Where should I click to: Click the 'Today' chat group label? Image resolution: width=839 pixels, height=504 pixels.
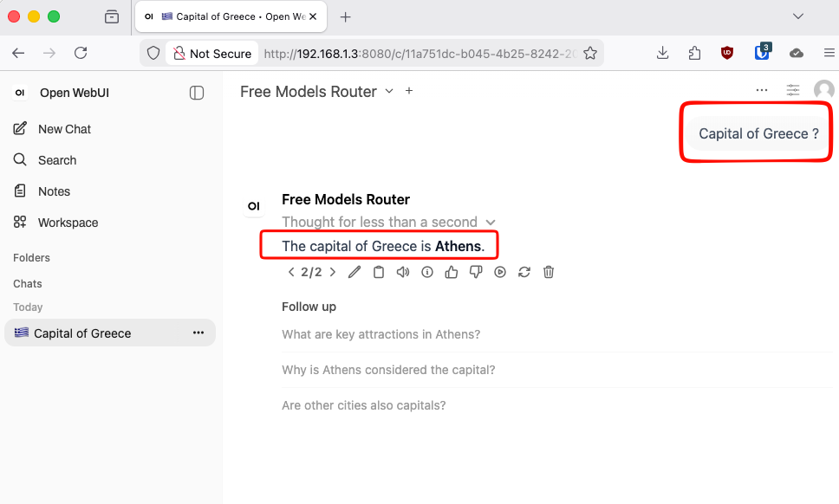28,307
